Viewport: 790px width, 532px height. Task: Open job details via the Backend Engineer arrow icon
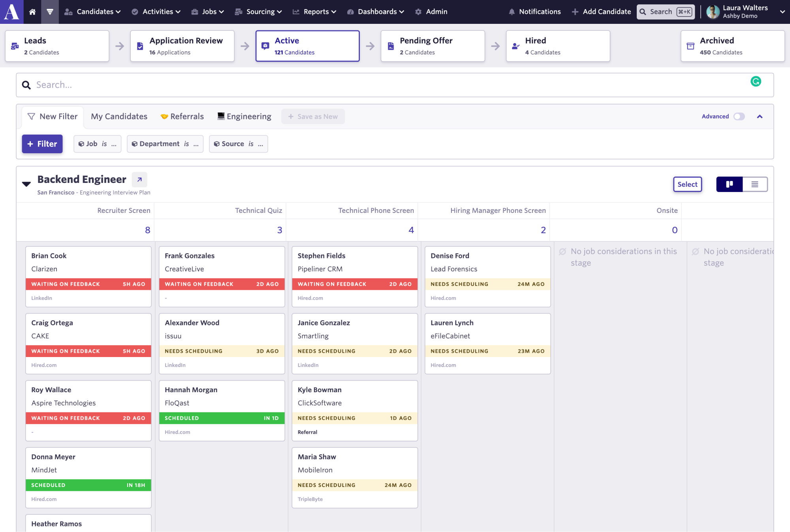[x=139, y=179]
